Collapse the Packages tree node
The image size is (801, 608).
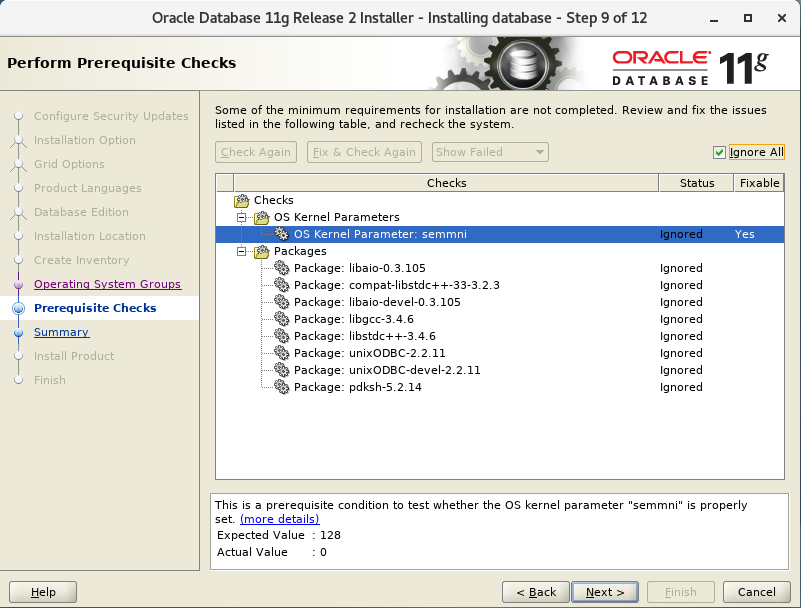pyautogui.click(x=242, y=251)
